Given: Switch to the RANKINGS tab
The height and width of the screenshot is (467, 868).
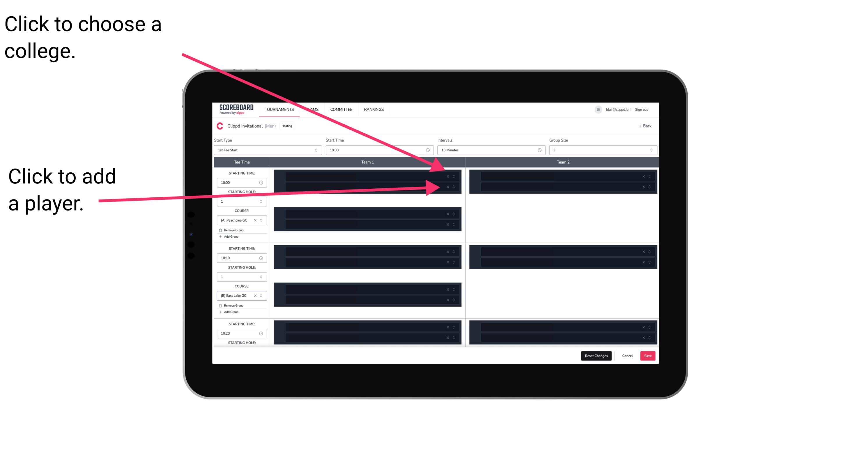Looking at the screenshot, I should (x=375, y=109).
